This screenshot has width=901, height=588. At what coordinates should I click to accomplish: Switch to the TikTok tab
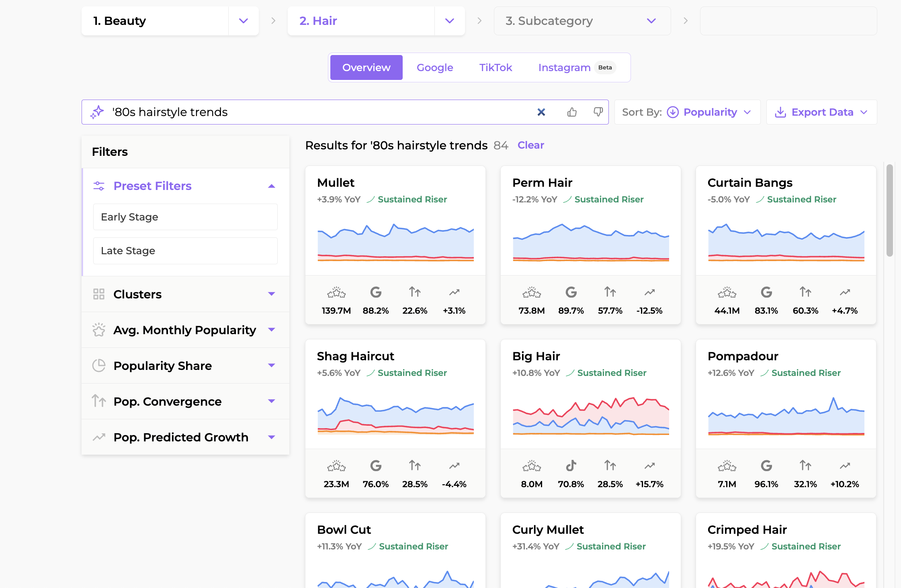[x=496, y=67]
